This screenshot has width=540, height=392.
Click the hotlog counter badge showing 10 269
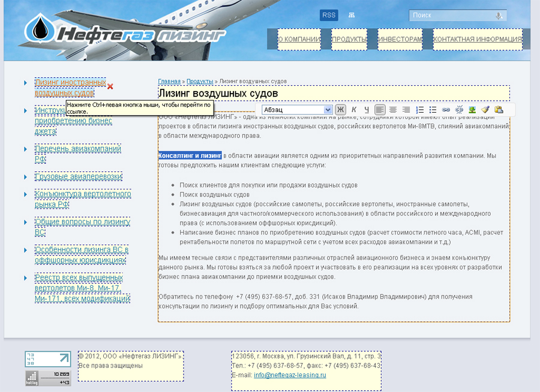pyautogui.click(x=48, y=378)
